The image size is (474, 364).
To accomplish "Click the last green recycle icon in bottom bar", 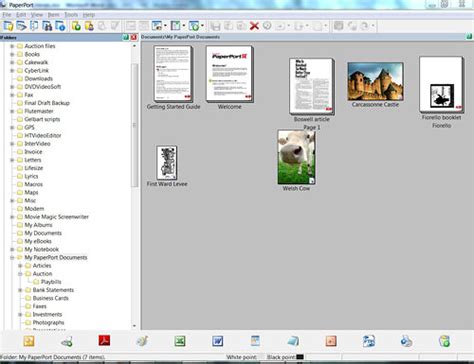I will pyautogui.click(x=444, y=341).
